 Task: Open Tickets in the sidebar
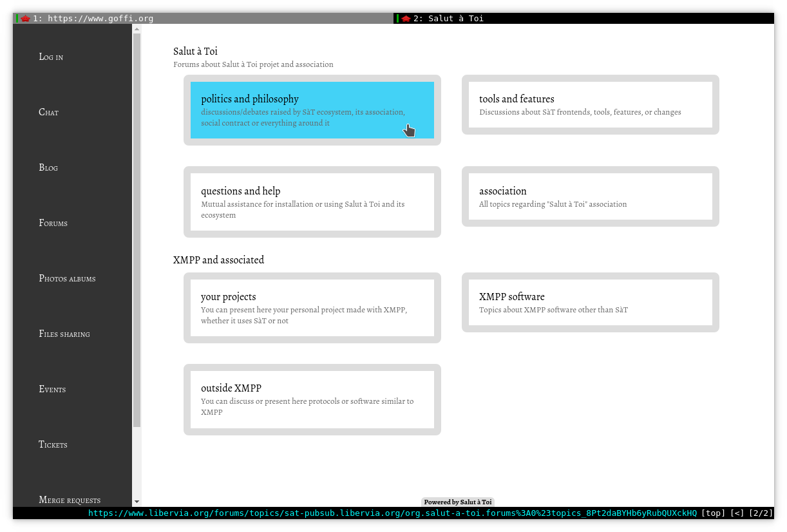click(x=53, y=444)
